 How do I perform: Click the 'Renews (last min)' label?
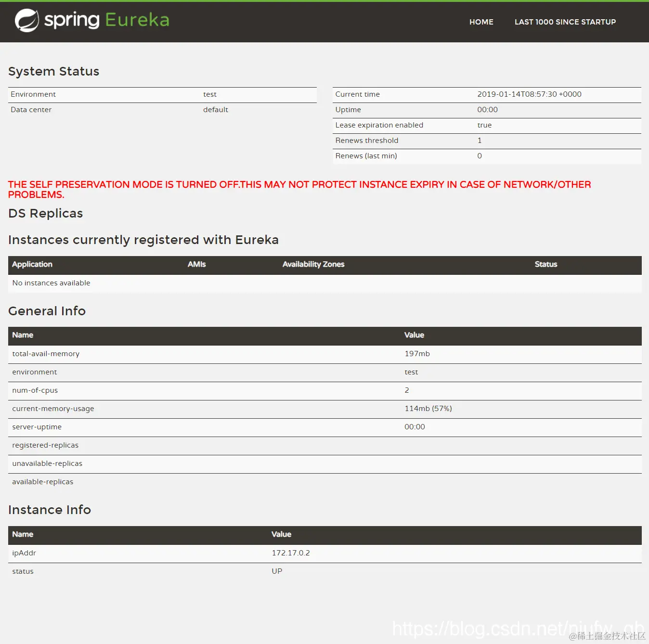tap(366, 156)
